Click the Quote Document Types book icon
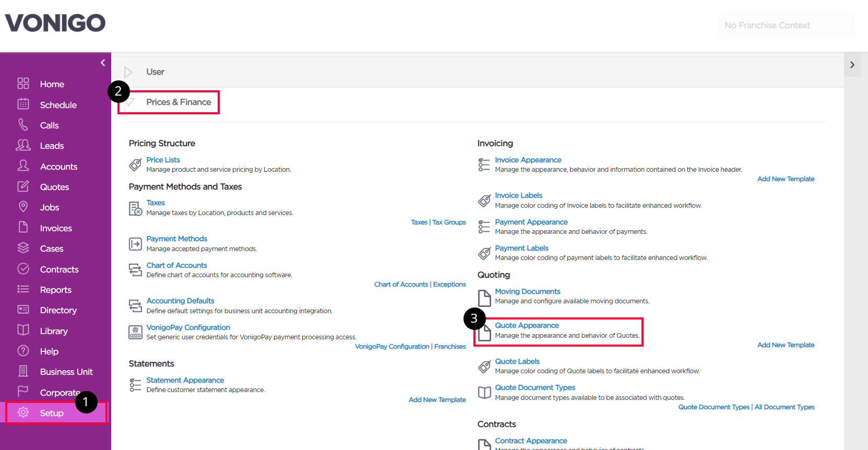The width and height of the screenshot is (868, 450). coord(484,393)
